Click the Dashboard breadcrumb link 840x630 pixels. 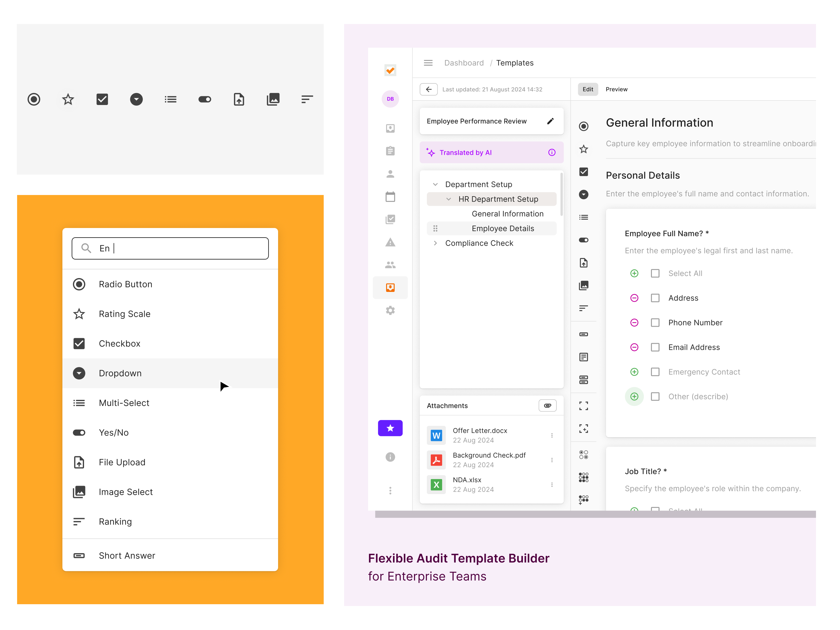[x=464, y=63]
